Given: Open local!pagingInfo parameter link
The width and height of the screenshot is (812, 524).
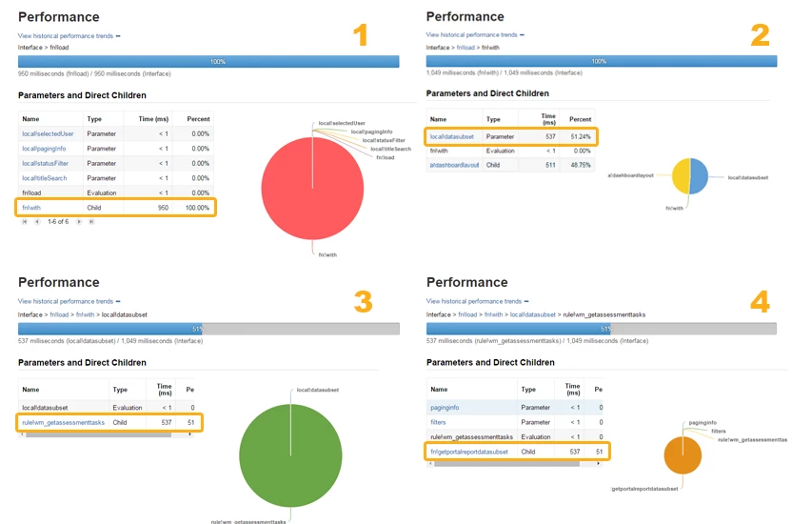Looking at the screenshot, I should tap(44, 149).
